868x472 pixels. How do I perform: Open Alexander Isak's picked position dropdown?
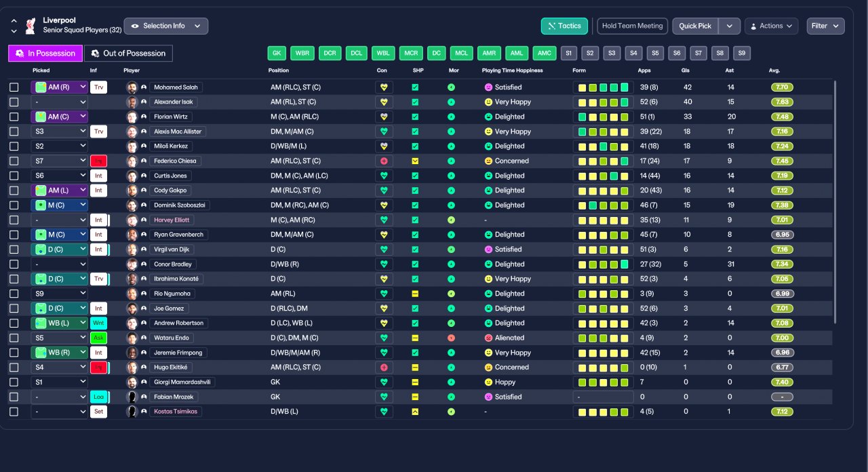pyautogui.click(x=60, y=102)
